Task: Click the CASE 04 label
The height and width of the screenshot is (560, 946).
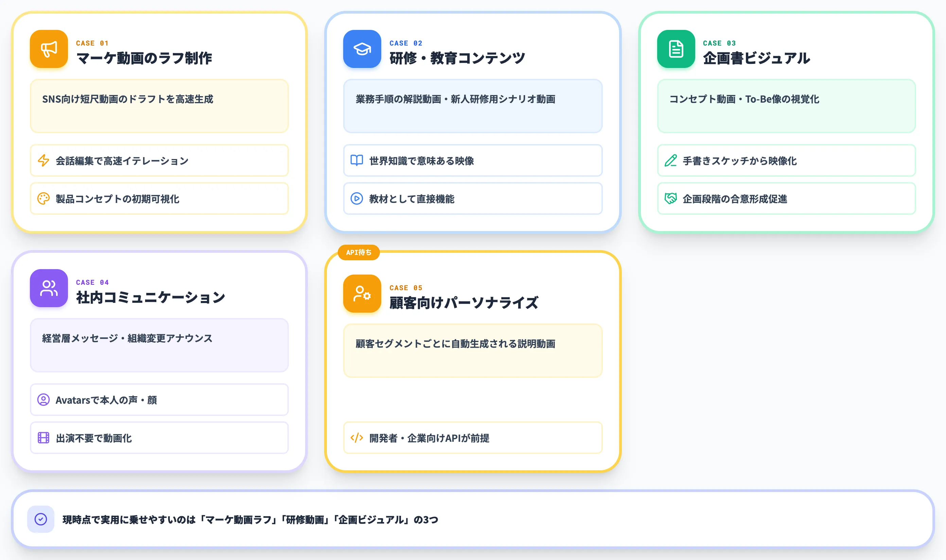Action: (x=92, y=282)
